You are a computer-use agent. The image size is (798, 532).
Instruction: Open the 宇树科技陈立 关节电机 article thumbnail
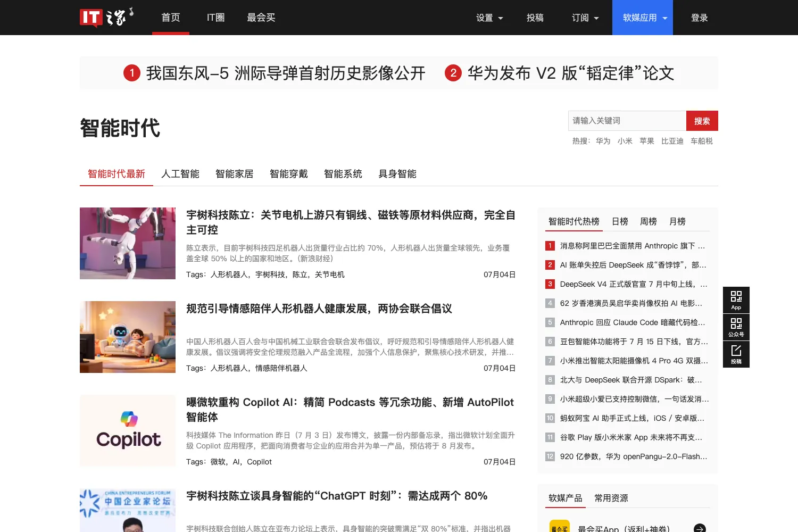point(128,243)
